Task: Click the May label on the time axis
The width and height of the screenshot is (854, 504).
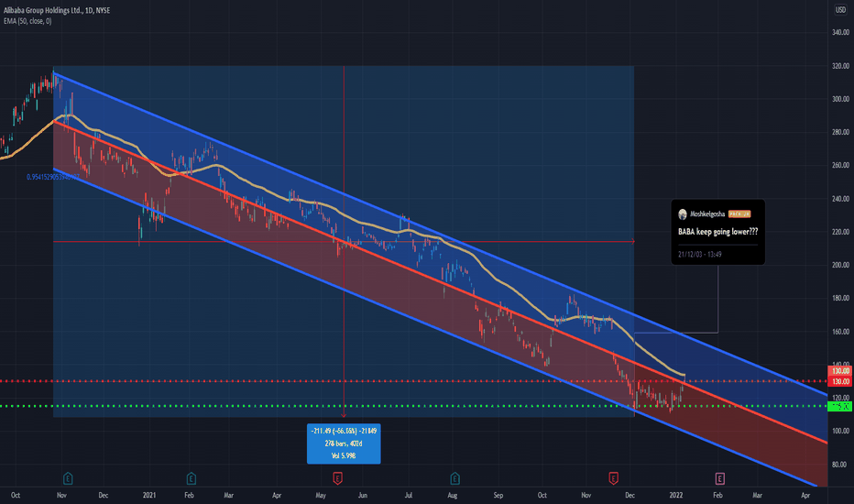Action: click(x=321, y=495)
